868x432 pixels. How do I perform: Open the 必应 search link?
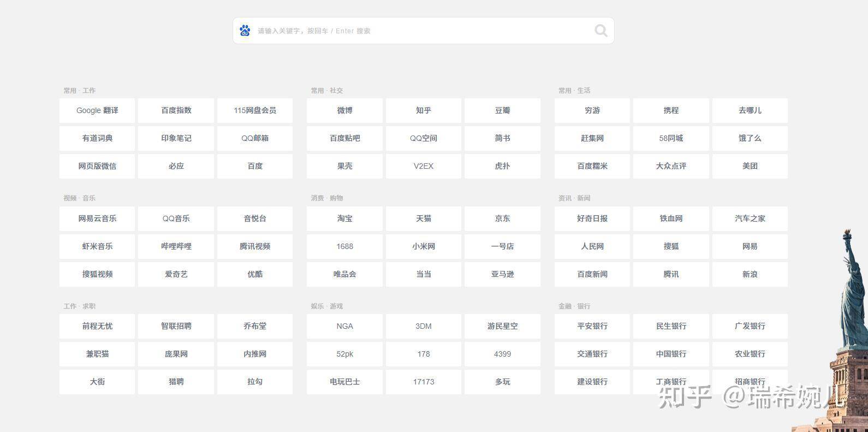tap(176, 166)
